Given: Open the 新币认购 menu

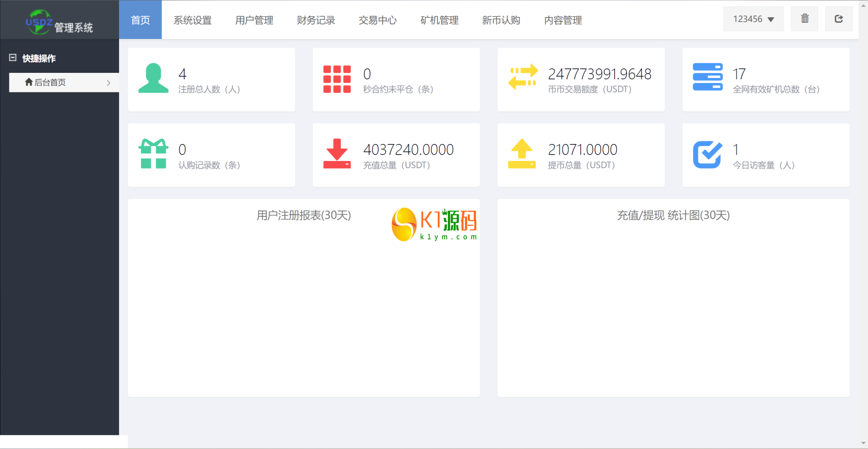Looking at the screenshot, I should (501, 20).
